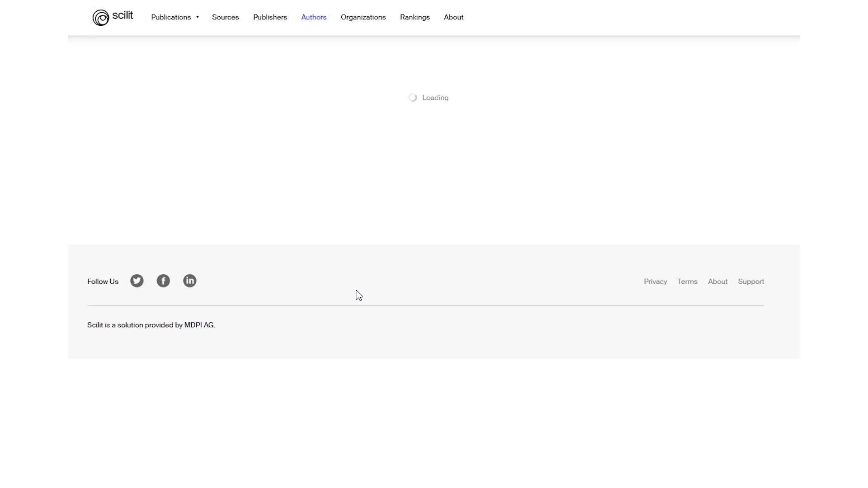Screen dimensions: 868x488
Task: Open the Privacy footer link
Action: point(655,282)
